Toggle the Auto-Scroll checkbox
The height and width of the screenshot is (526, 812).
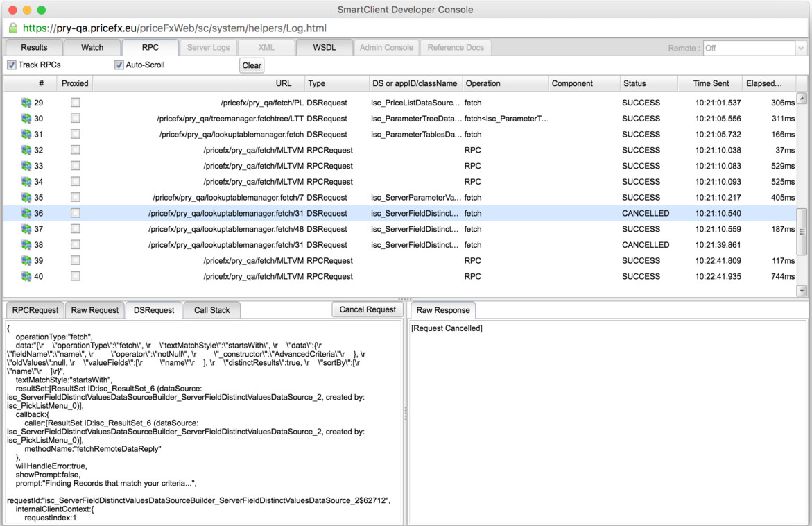(119, 65)
